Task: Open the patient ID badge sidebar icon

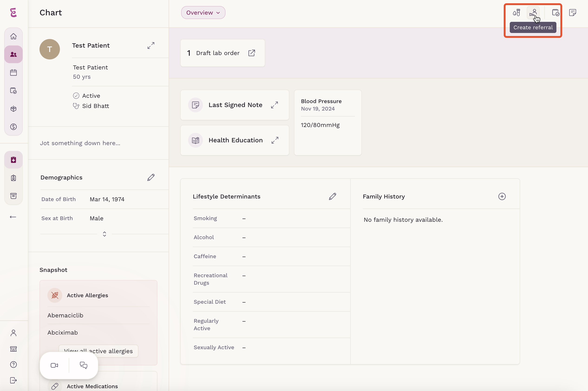Action: point(13,178)
